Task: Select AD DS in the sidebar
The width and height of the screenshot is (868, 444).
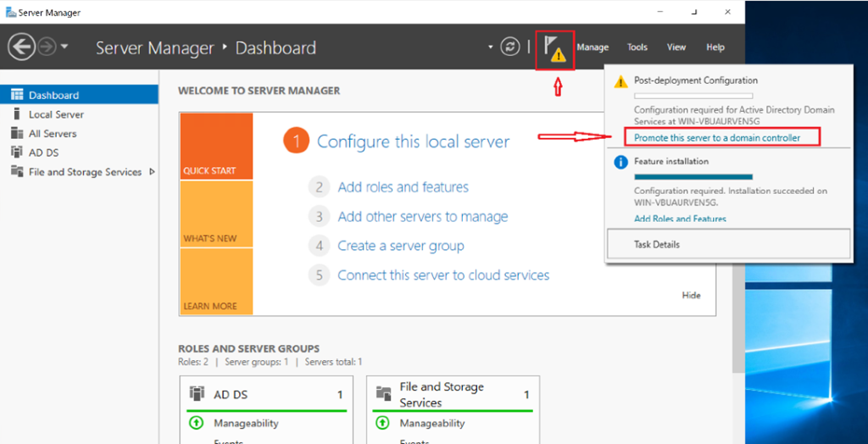Action: tap(79, 153)
